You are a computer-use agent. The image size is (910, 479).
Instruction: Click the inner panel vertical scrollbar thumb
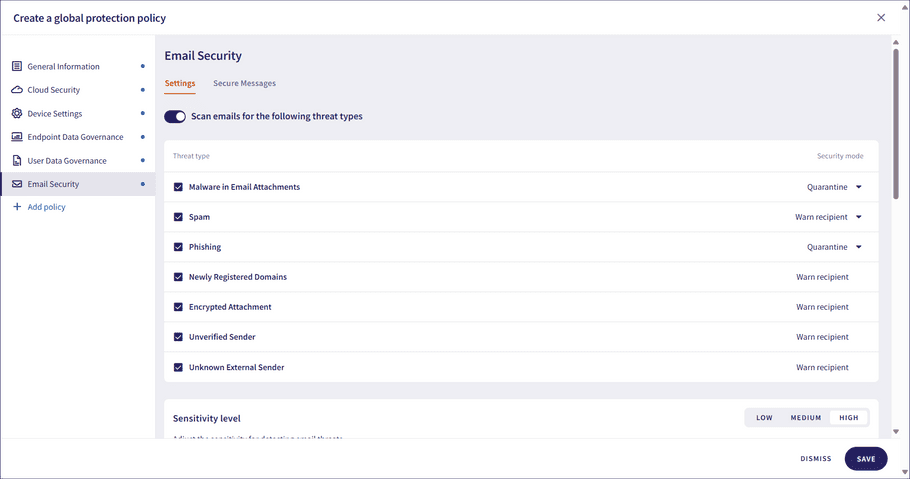(895, 124)
